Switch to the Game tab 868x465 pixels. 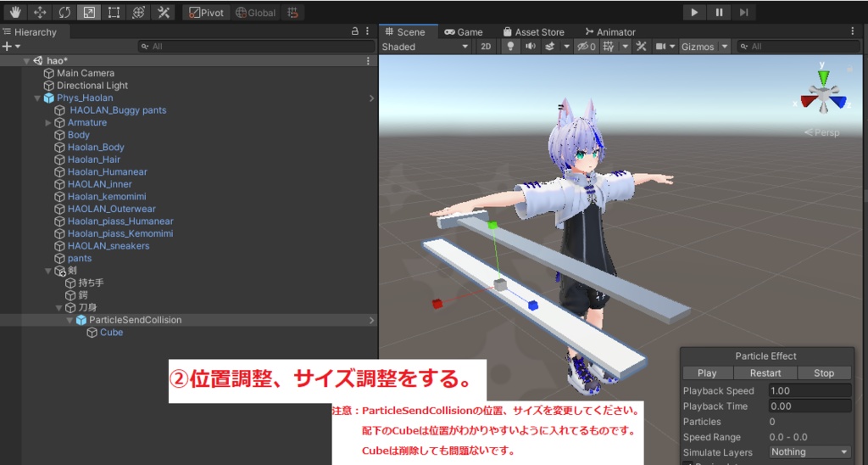click(x=464, y=32)
